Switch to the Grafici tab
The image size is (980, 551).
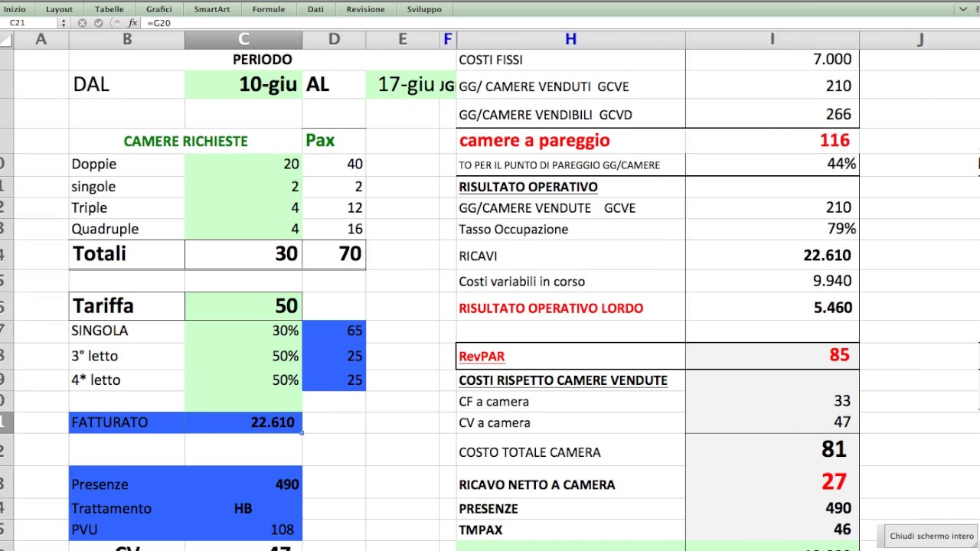click(x=159, y=9)
